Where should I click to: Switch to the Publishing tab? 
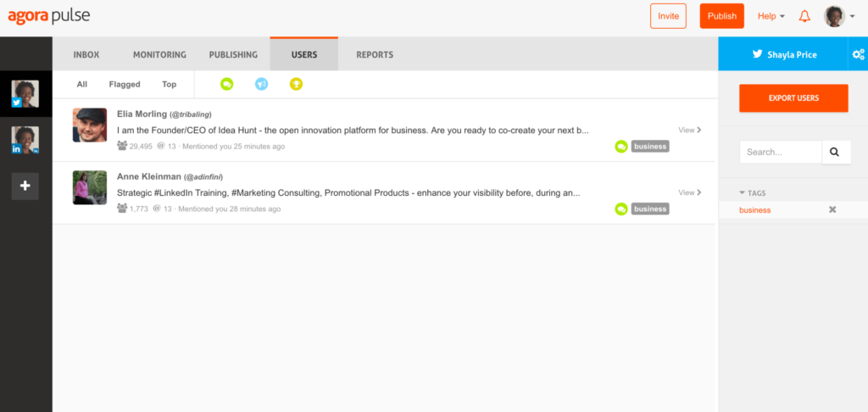coord(233,55)
